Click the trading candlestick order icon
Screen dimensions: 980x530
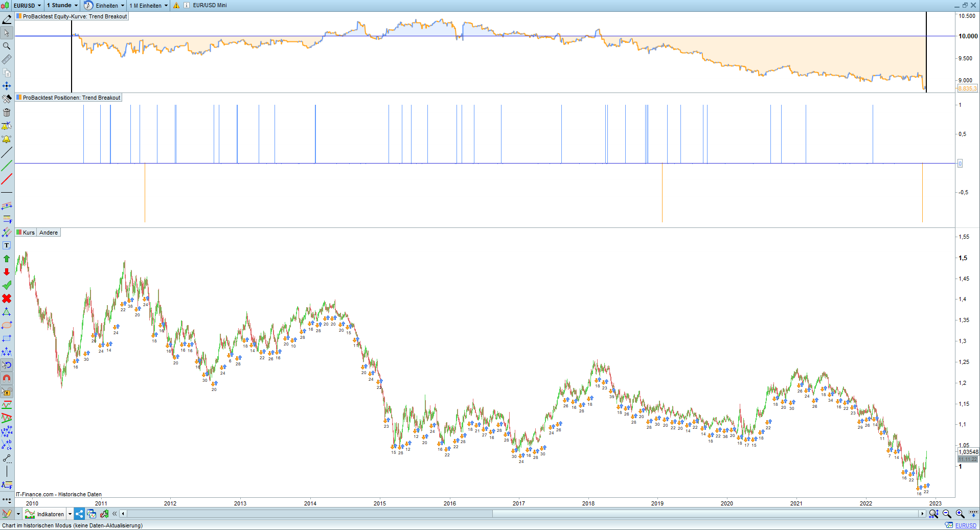104,514
